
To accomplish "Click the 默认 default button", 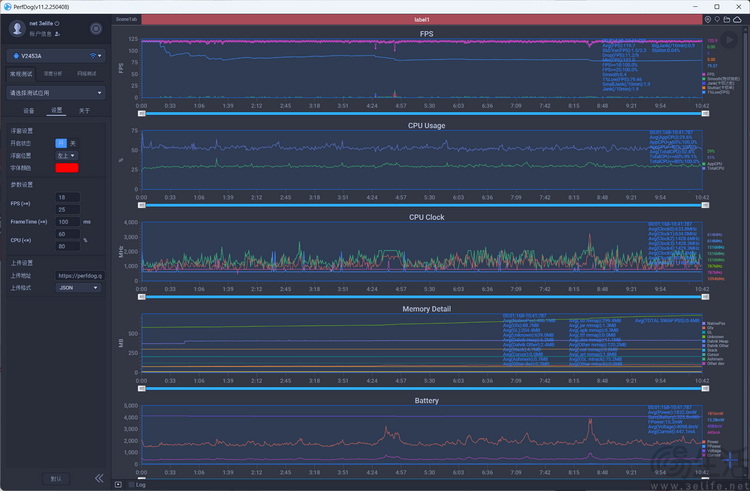I will pyautogui.click(x=56, y=478).
